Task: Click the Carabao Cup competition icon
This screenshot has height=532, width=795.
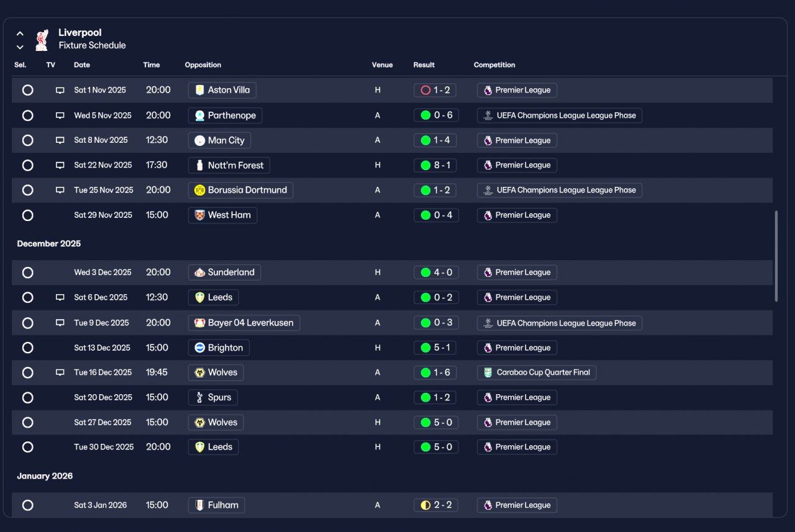Action: point(488,372)
